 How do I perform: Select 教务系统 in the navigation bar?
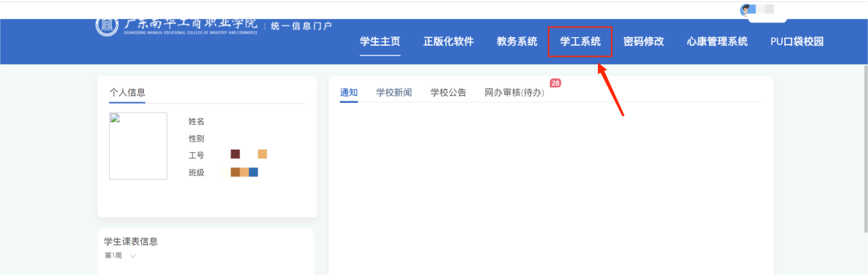[x=517, y=41]
